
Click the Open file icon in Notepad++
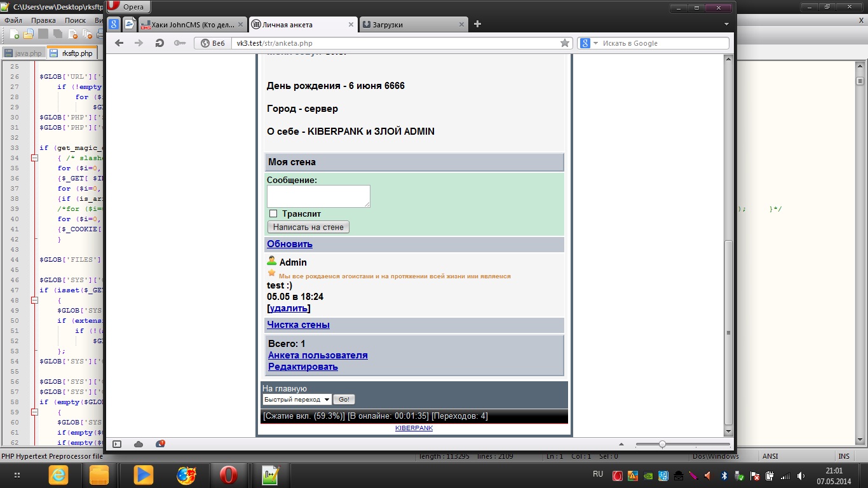coord(28,34)
